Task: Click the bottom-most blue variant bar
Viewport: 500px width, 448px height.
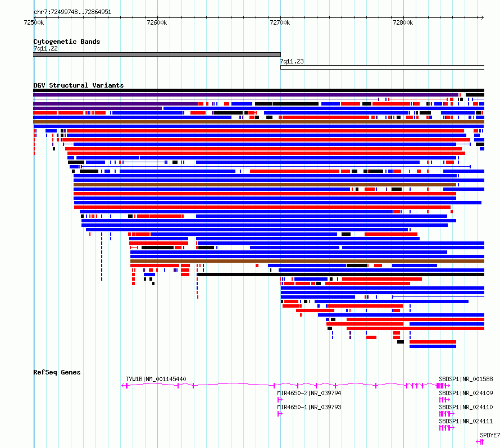Action: [x=433, y=346]
